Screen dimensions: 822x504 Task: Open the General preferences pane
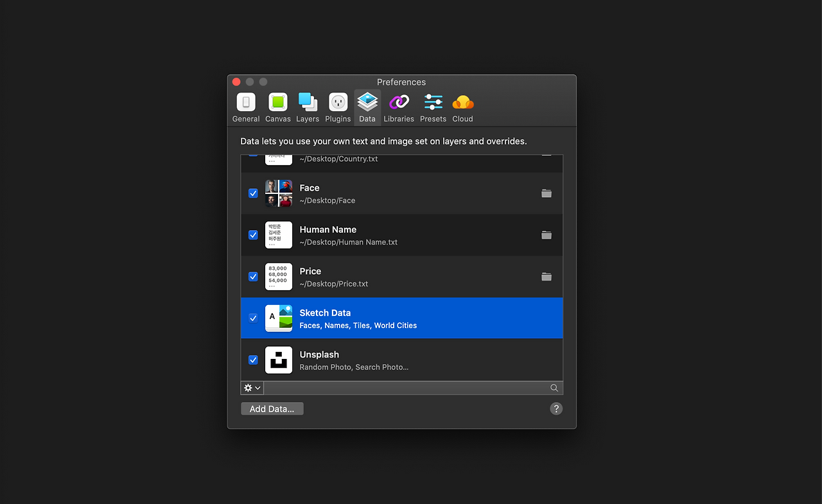tap(245, 107)
